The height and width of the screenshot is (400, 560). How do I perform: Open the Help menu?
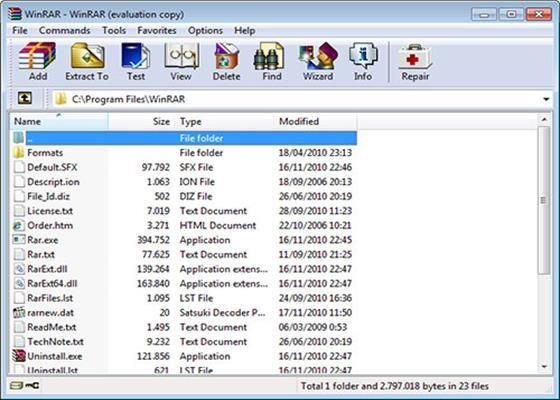(x=245, y=30)
